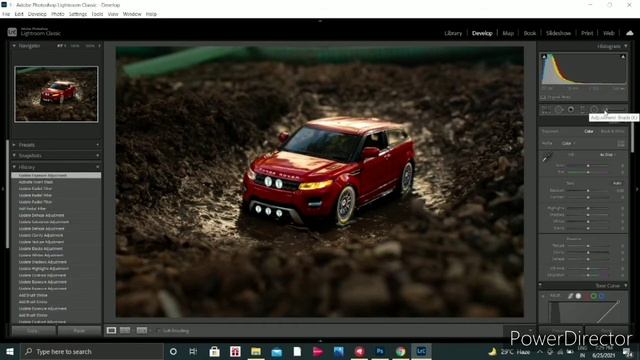The image size is (640, 360).
Task: Open Navigator zoom level options arrow
Action: 99,46
